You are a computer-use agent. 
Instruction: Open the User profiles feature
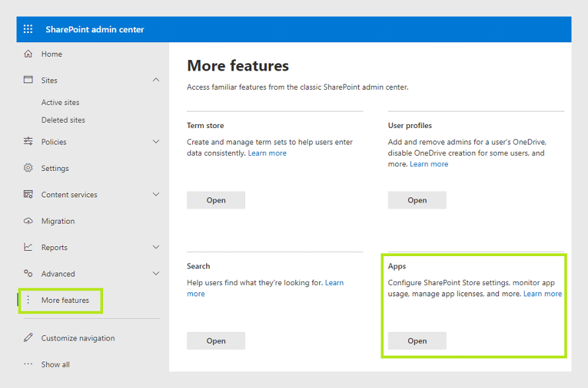point(417,200)
